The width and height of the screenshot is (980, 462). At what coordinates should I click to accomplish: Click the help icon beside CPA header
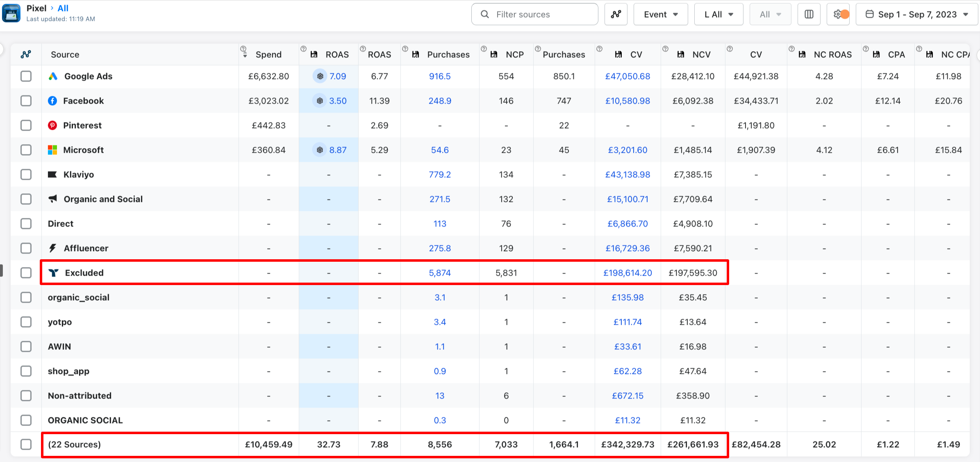point(865,49)
